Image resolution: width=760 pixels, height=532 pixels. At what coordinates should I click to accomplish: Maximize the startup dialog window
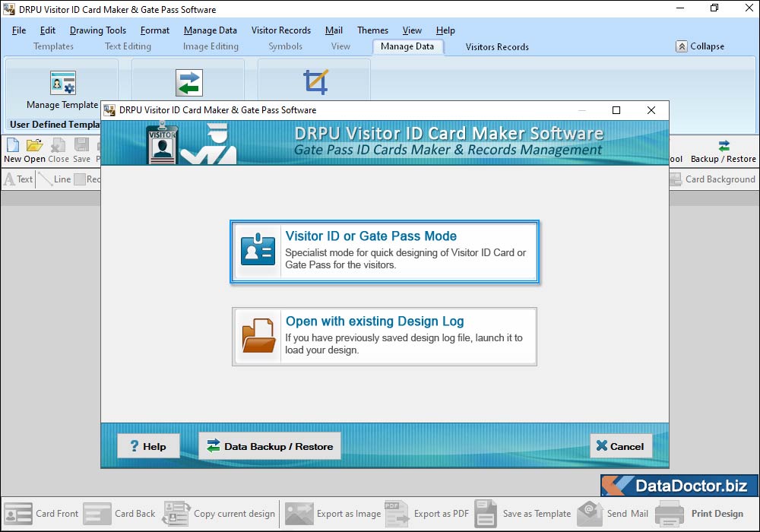click(x=616, y=110)
